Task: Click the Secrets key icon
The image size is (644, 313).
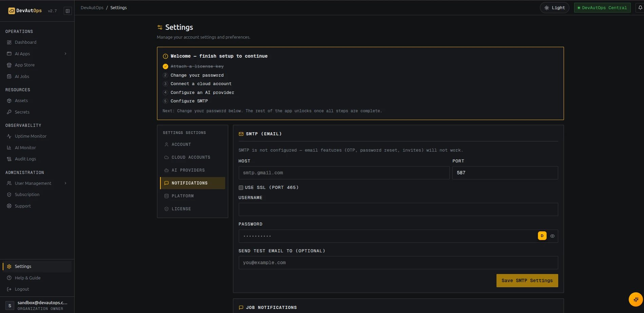Action: click(9, 112)
